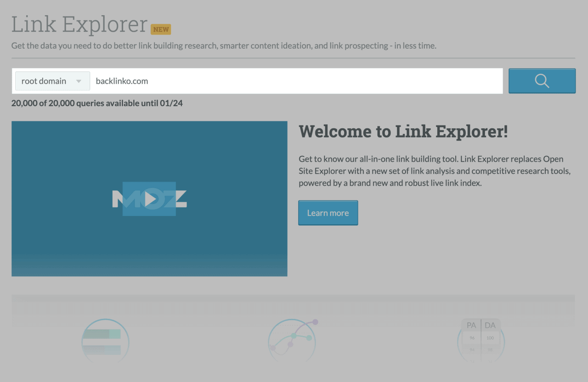Click the Learn more button

coord(328,212)
